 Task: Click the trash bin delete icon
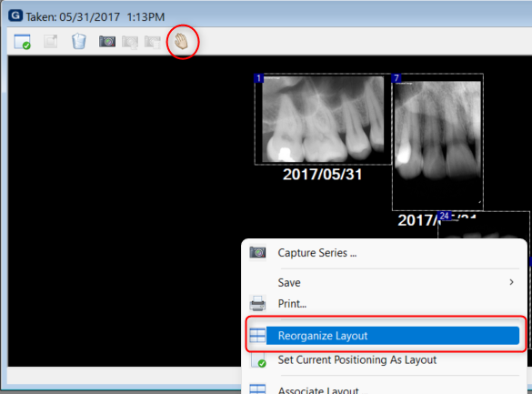[x=79, y=42]
